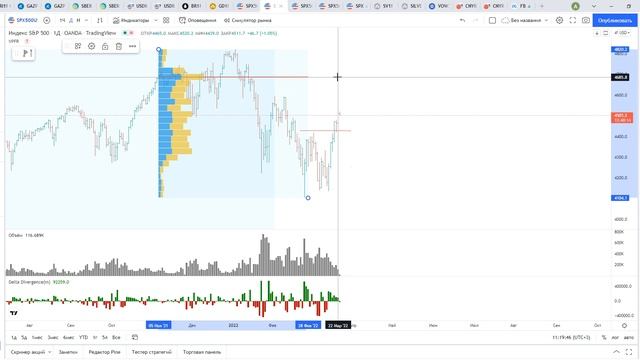Open drawing templates in floating toolbar
This screenshot has height=360, width=640.
point(78,47)
